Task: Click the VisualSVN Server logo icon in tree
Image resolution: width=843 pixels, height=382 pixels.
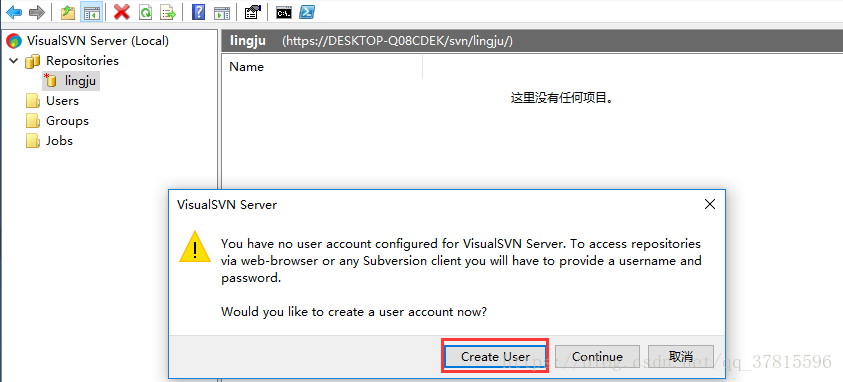Action: [14, 41]
